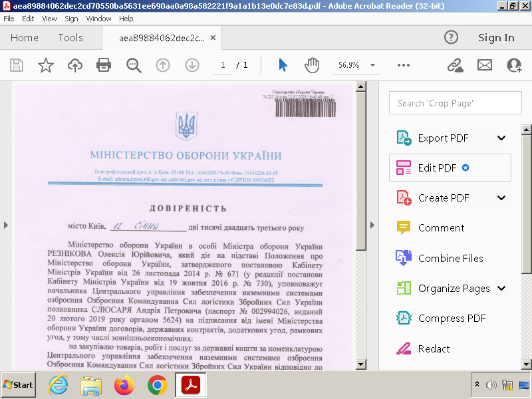Add file to Starred with star icon
Screen dimensions: 532x399
pos(46,65)
